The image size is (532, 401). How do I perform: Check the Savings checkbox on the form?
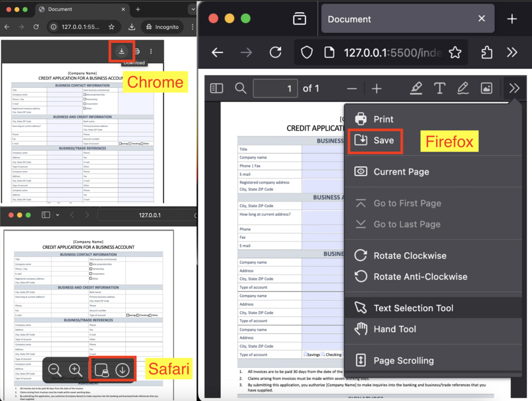[304, 354]
